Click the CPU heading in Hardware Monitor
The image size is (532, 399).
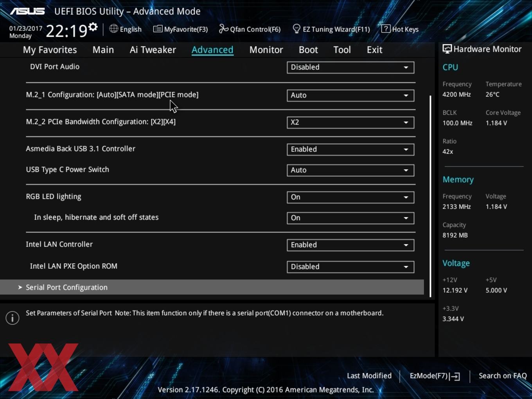click(450, 67)
